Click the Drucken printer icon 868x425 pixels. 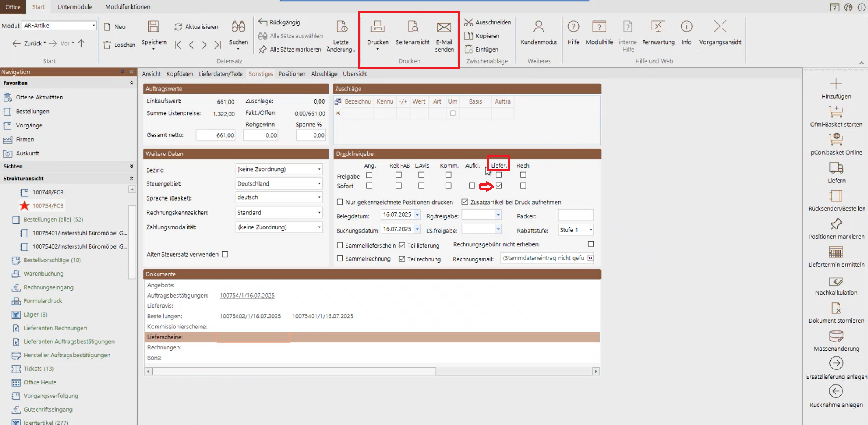[377, 27]
